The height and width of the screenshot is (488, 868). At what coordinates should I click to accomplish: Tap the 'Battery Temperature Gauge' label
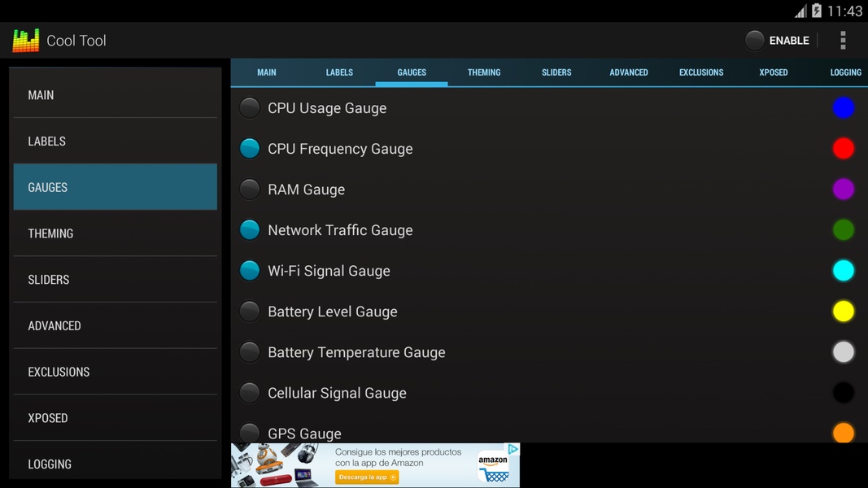[356, 352]
